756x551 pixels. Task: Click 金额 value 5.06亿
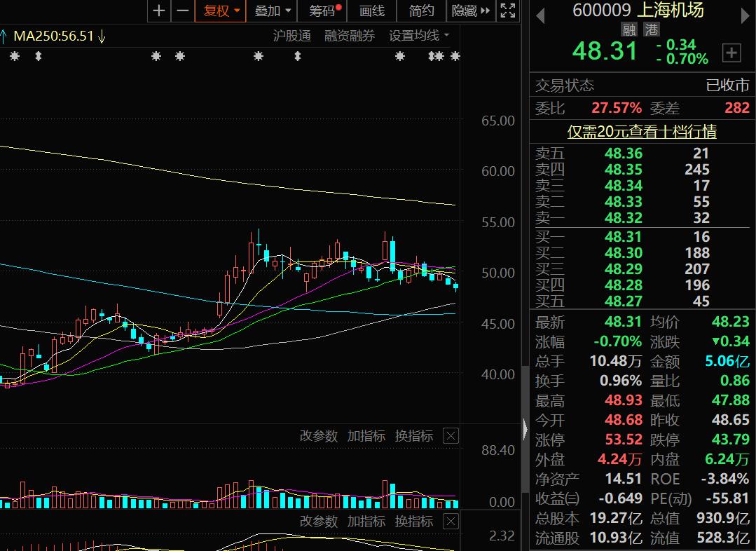727,361
